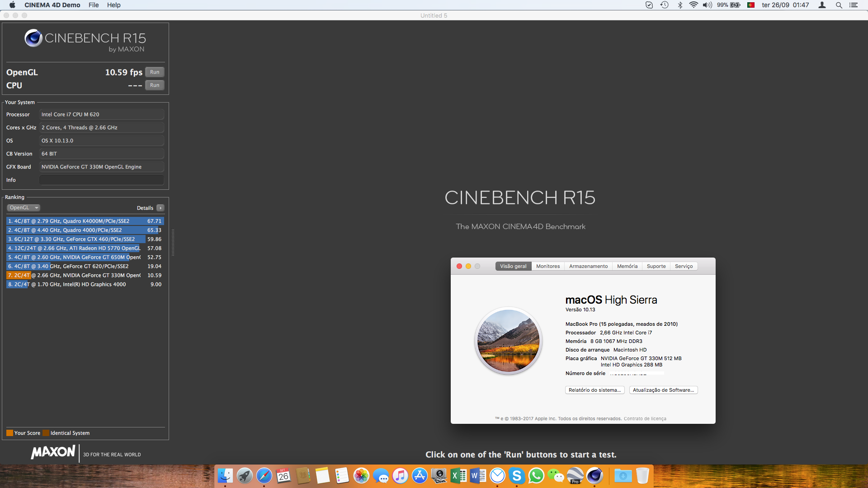Click the Info input field
868x488 pixels.
pos(102,180)
